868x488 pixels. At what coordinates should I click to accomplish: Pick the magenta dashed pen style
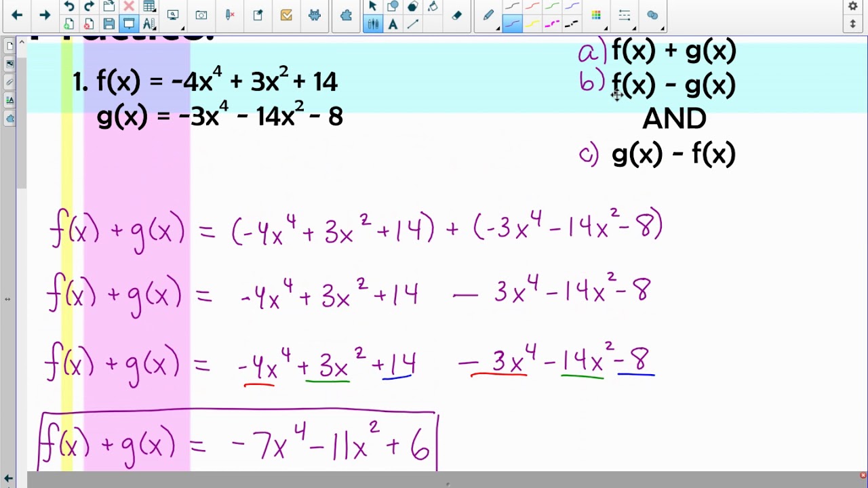[x=552, y=24]
